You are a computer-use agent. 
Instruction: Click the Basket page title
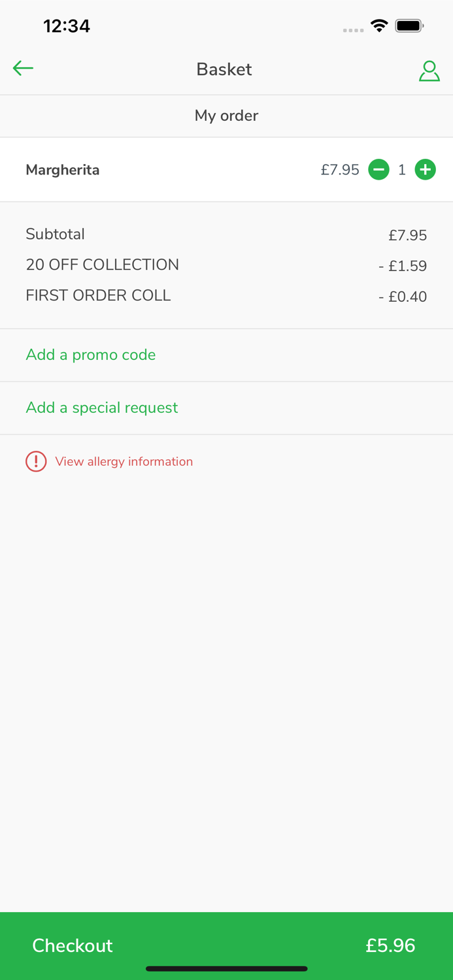point(224,69)
